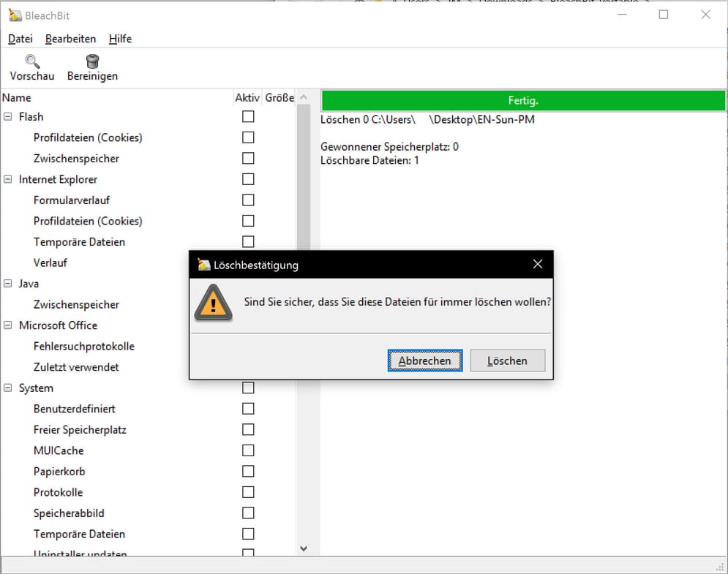The image size is (728, 574).
Task: Select the Internet Explorer row label
Action: click(x=58, y=179)
